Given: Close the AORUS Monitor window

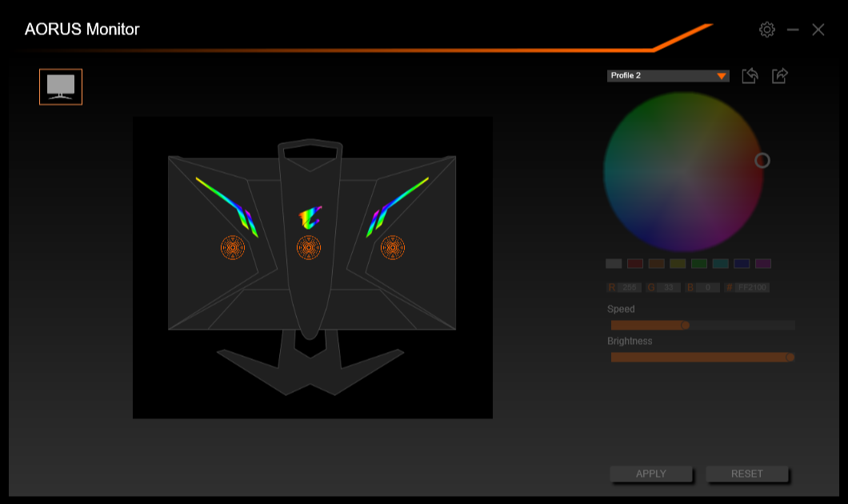Looking at the screenshot, I should tap(818, 30).
